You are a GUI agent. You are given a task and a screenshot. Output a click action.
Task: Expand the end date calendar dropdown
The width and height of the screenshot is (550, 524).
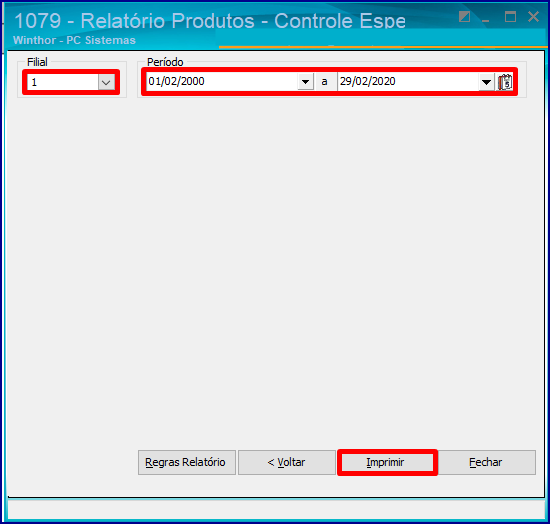point(487,82)
